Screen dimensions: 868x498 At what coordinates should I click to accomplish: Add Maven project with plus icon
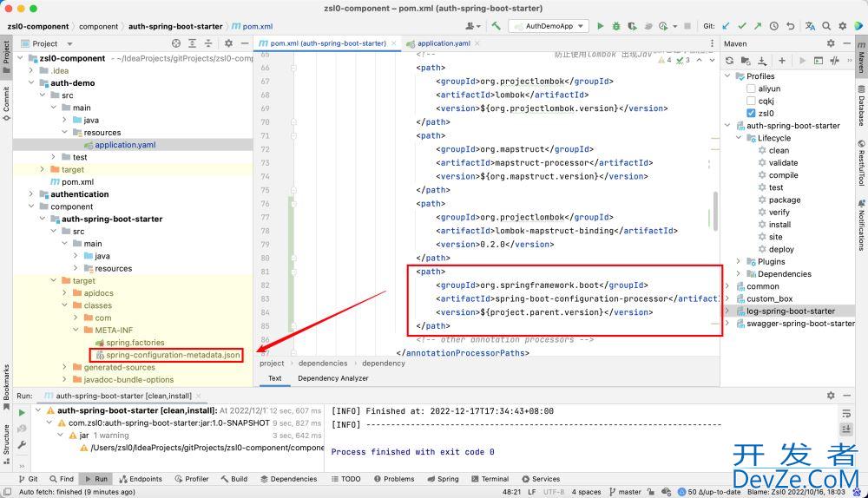[782, 61]
